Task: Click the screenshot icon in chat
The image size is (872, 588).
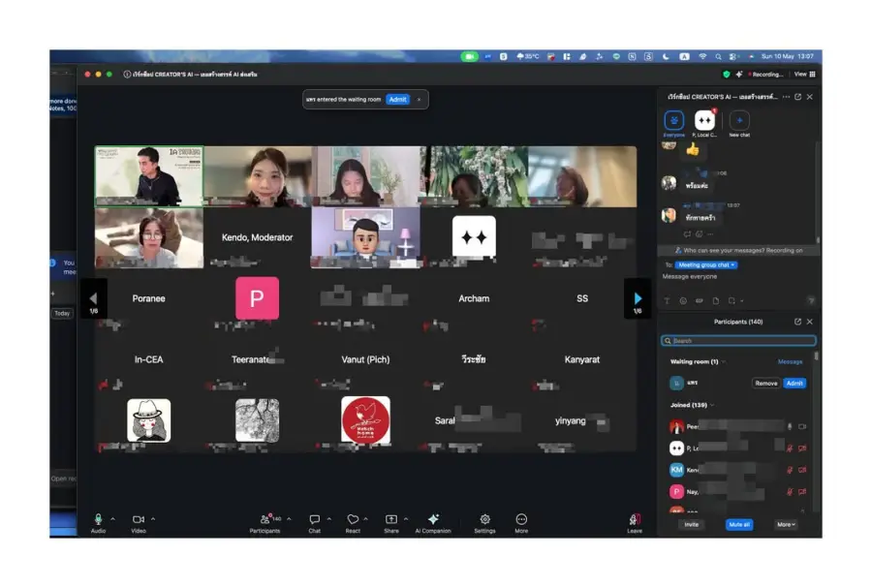Action: click(x=732, y=300)
